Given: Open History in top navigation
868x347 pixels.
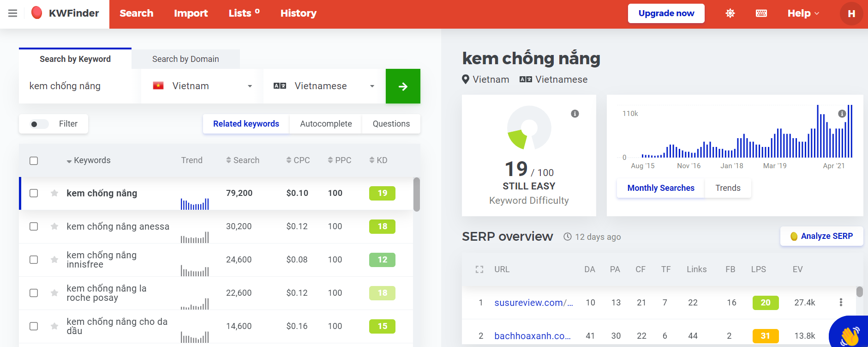Looking at the screenshot, I should click(x=299, y=13).
